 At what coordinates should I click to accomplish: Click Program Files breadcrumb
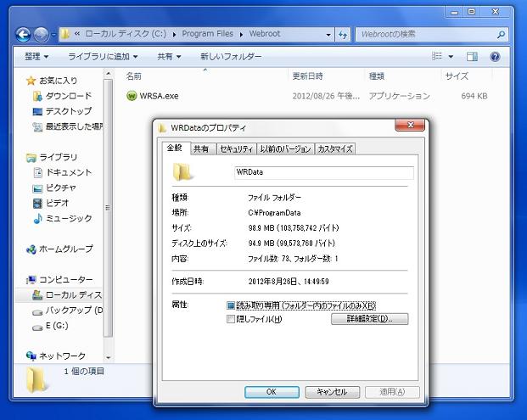(x=207, y=34)
